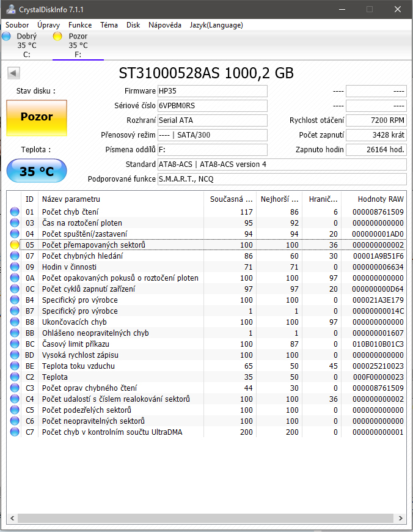413x532 pixels.
Task: Click the Firmware field showing HP35
Action: click(x=212, y=91)
